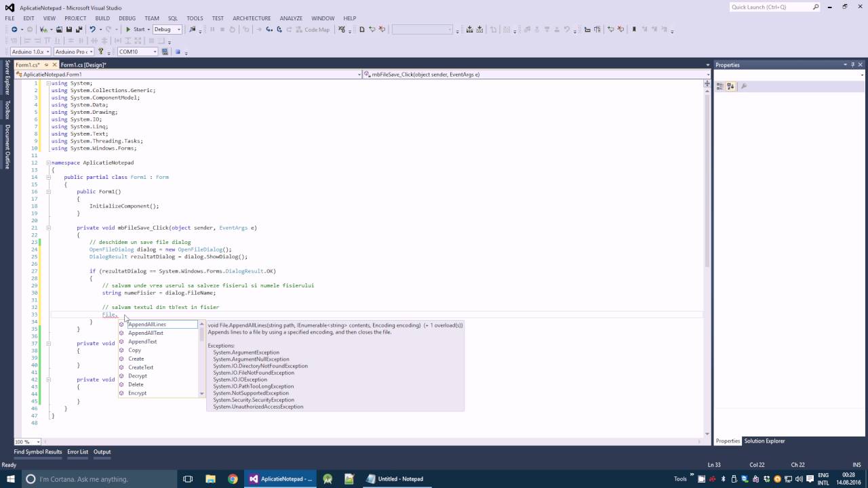Click the Navigate Backward toolbar button
This screenshot has height=488, width=868.
[14, 29]
